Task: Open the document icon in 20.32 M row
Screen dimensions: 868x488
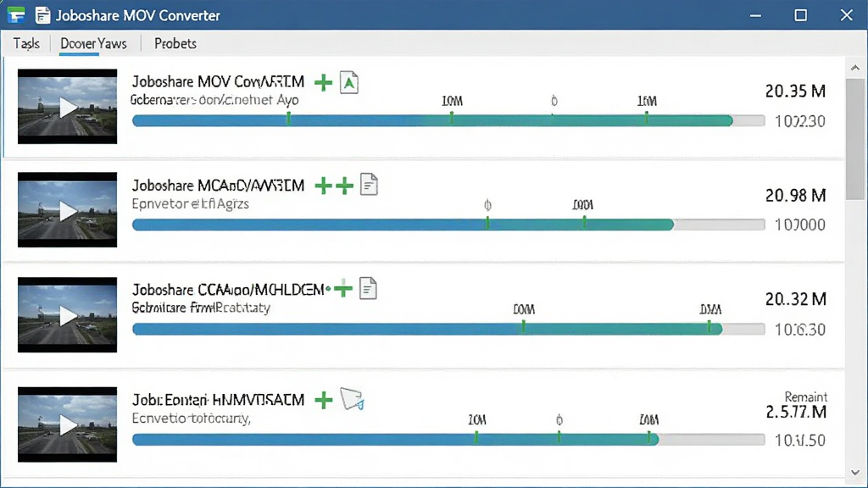Action: point(368,288)
